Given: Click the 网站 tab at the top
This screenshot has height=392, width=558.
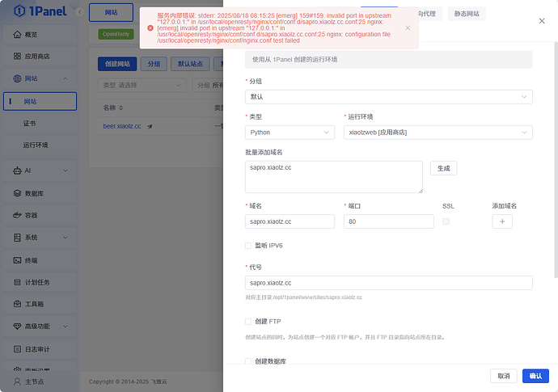Looking at the screenshot, I should tap(111, 12).
